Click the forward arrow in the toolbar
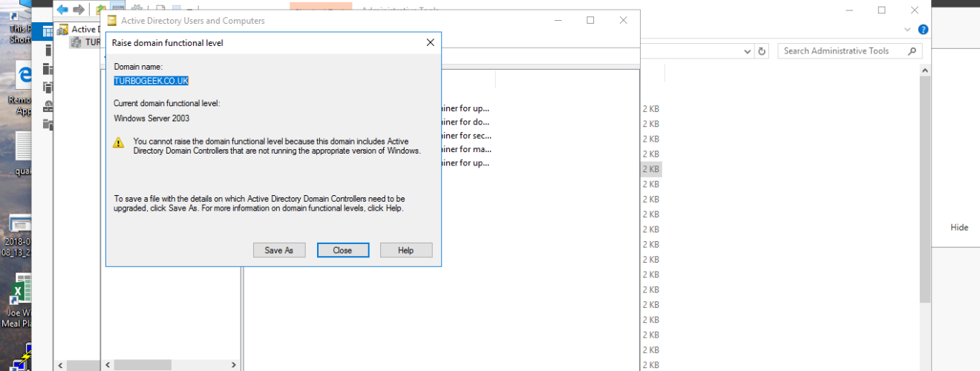The width and height of the screenshot is (980, 371). tap(78, 9)
